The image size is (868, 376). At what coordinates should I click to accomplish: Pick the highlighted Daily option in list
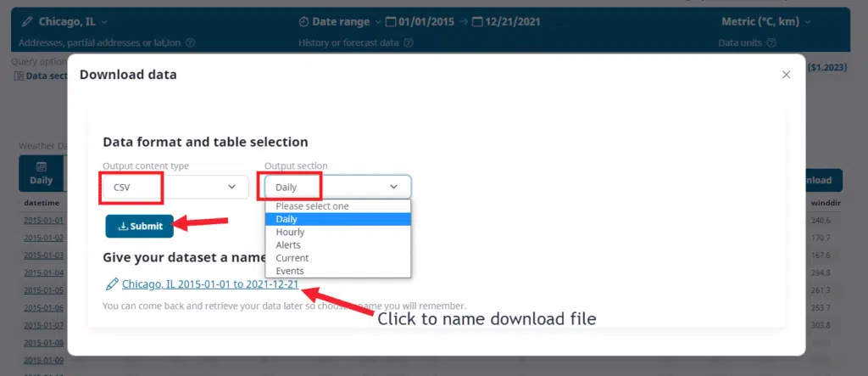pyautogui.click(x=287, y=219)
